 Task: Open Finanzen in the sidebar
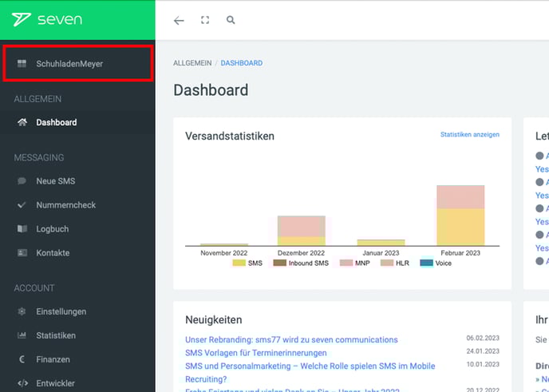tap(77, 359)
